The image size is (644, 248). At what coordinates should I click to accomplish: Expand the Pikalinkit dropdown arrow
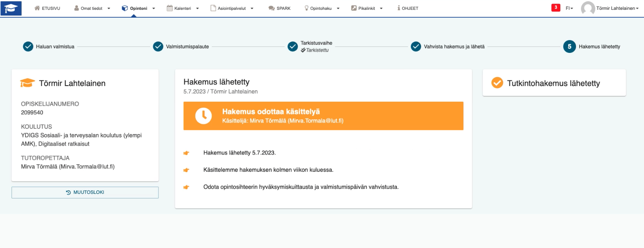tap(381, 9)
